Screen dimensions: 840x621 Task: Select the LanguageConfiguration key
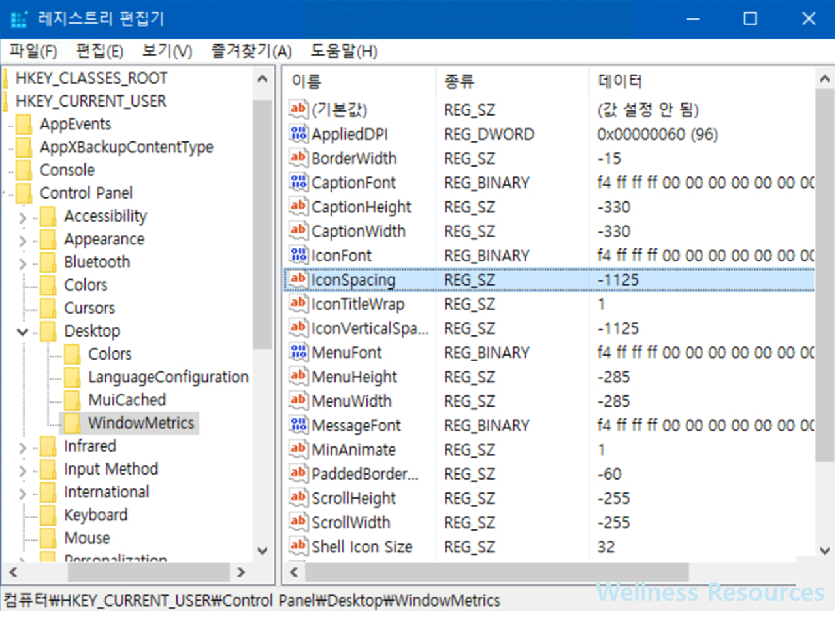point(169,377)
